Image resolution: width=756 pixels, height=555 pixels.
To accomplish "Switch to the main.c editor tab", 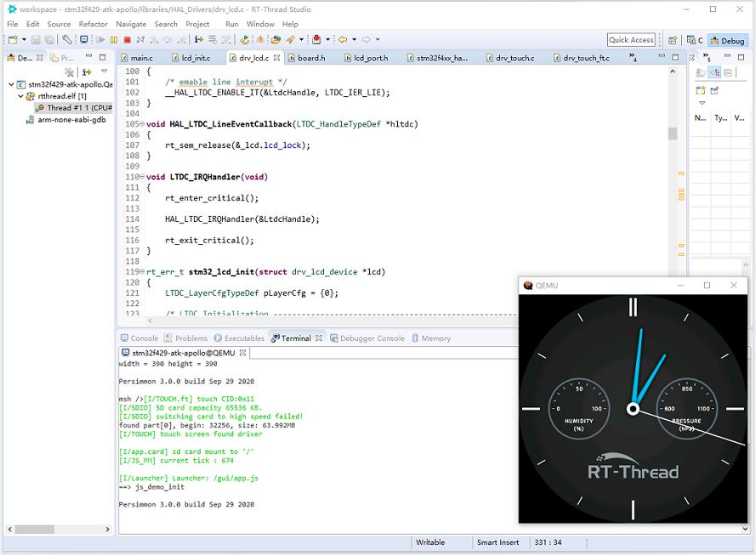I will click(x=137, y=58).
